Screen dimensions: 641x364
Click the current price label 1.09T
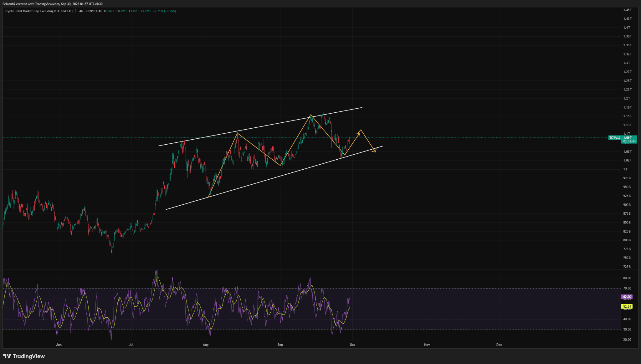(628, 138)
